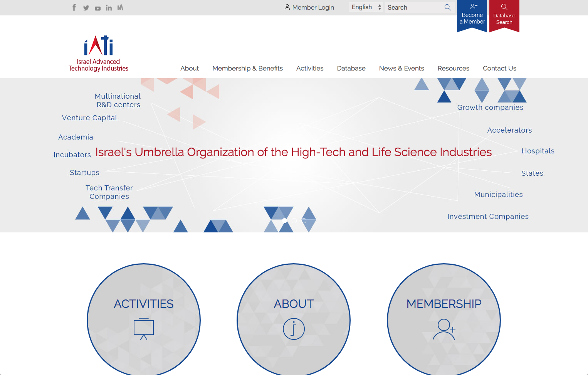588x375 pixels.
Task: Click 'Growth companies' text
Action: click(490, 107)
